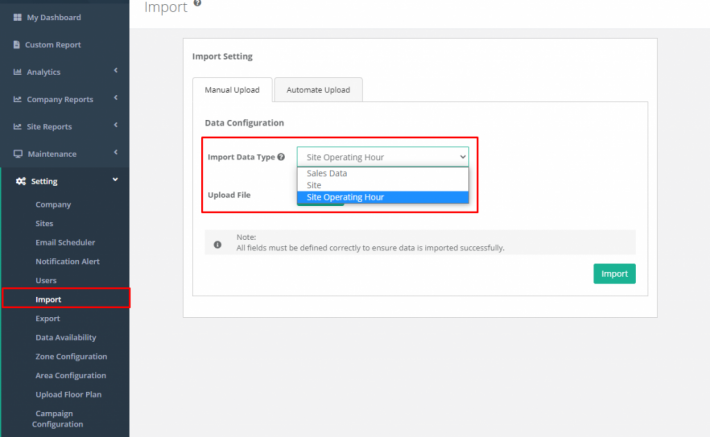Viewport: 710px width, 437px height.
Task: Click the My Dashboard grid icon
Action: click(x=17, y=17)
